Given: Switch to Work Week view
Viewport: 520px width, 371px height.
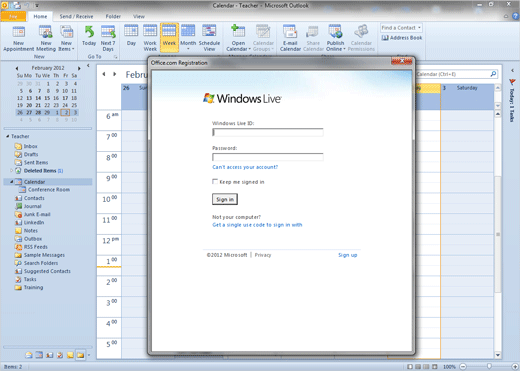Looking at the screenshot, I should [x=150, y=39].
